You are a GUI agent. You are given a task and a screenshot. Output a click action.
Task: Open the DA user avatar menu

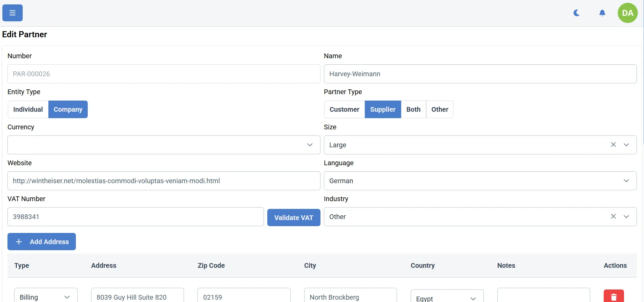pyautogui.click(x=627, y=13)
